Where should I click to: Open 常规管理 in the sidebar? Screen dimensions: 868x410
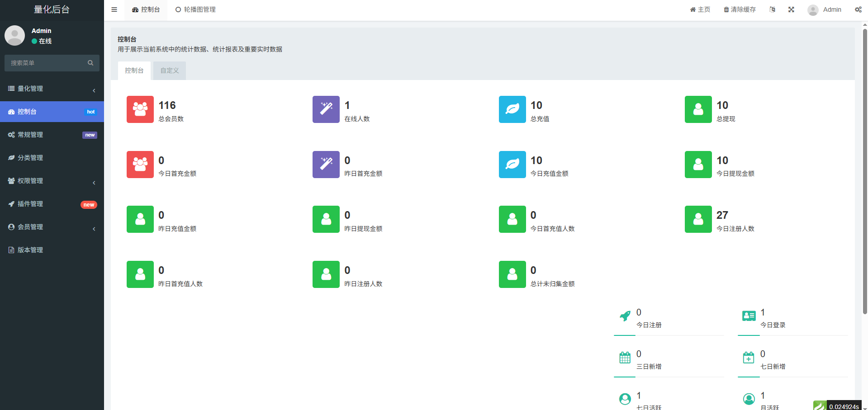[x=52, y=135]
